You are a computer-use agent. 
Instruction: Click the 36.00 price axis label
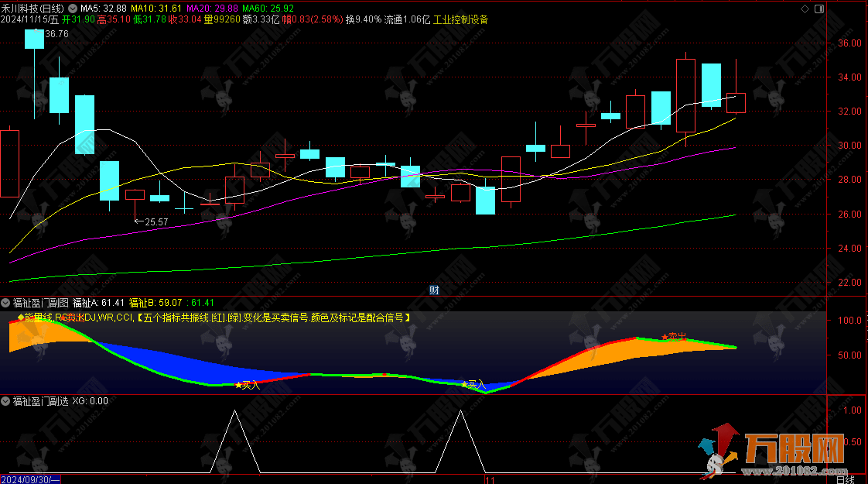click(849, 43)
